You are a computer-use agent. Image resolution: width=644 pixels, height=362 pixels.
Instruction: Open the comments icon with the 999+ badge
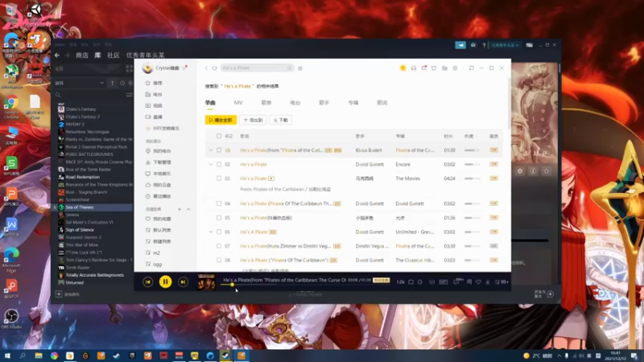point(458,282)
